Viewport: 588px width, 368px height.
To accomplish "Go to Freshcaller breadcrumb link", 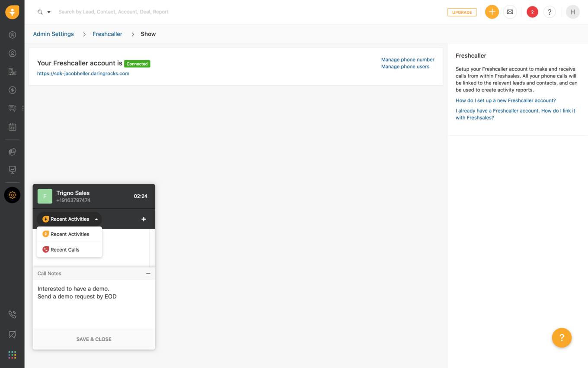I will [x=107, y=34].
